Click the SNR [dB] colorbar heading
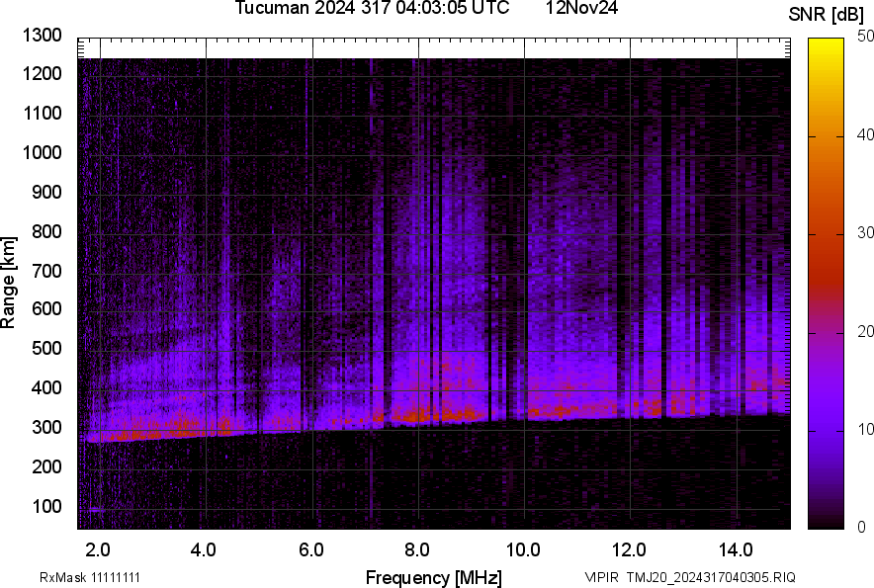 point(827,14)
